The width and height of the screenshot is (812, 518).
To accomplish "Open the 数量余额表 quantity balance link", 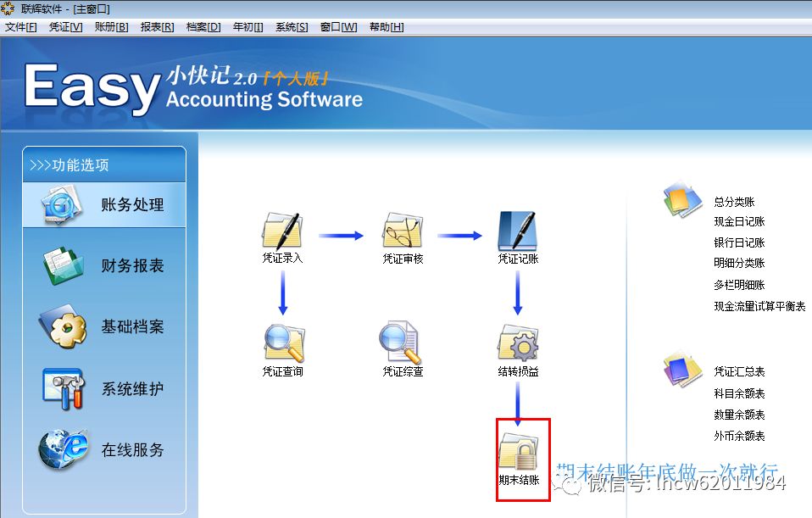I will [x=739, y=415].
